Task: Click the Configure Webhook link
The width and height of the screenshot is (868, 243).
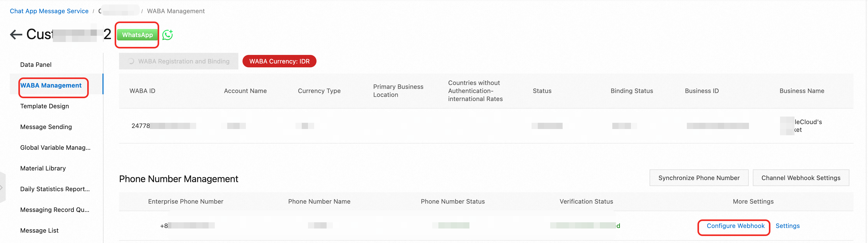Action: point(735,226)
